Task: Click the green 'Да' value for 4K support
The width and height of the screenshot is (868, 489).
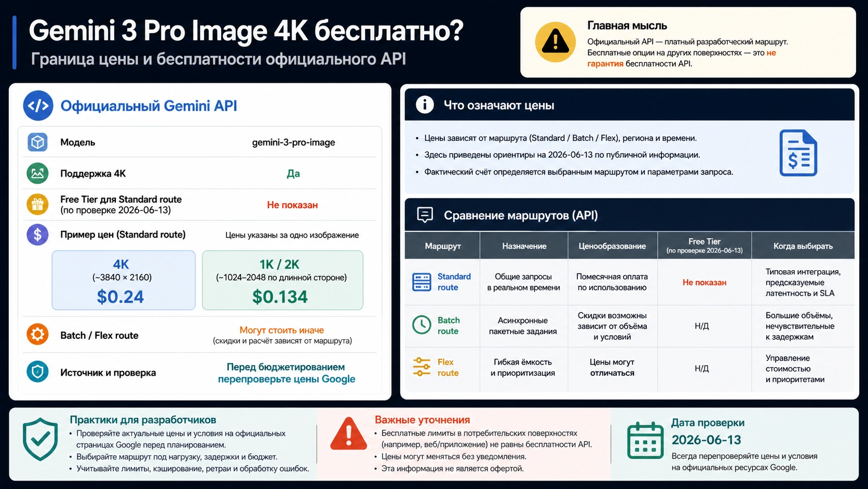Action: 293,174
